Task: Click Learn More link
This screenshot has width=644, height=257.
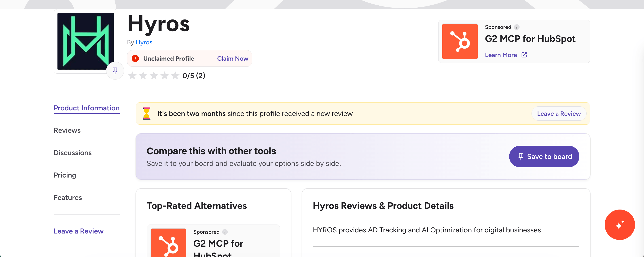Action: pos(501,55)
